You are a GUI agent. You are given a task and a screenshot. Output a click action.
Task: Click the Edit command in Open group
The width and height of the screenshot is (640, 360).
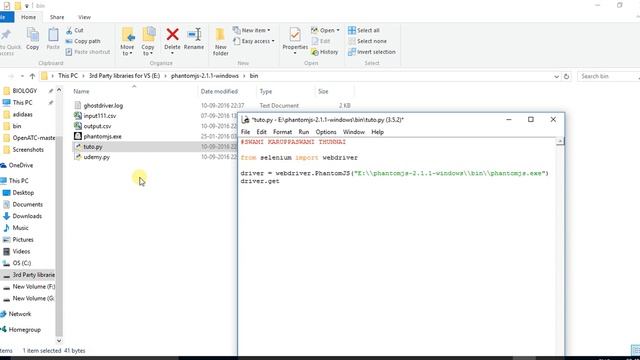[321, 41]
